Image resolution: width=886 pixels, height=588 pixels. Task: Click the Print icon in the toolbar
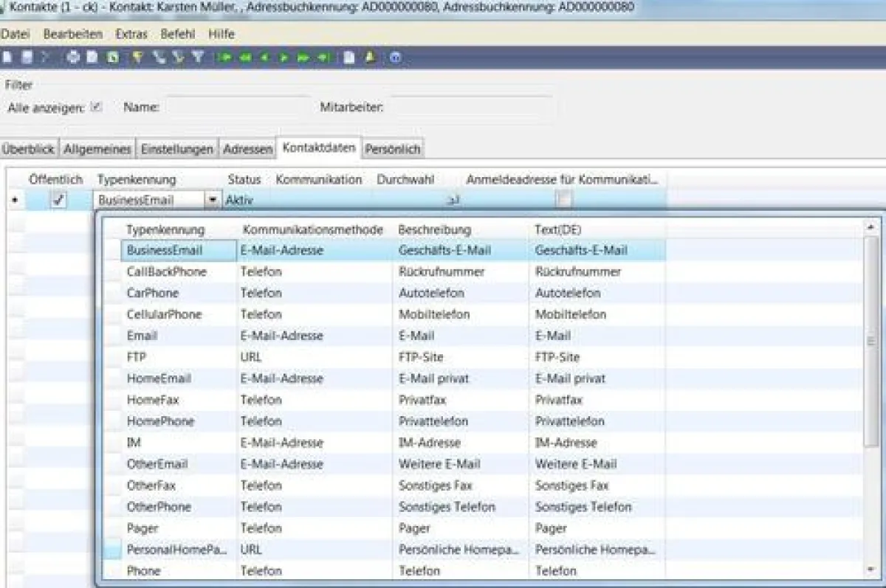pos(73,58)
